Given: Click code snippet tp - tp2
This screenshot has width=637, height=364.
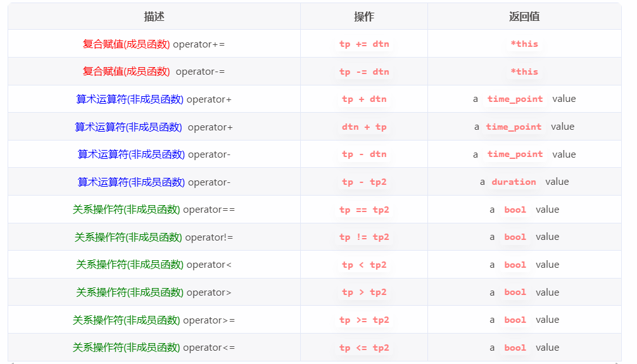Looking at the screenshot, I should (x=364, y=182).
